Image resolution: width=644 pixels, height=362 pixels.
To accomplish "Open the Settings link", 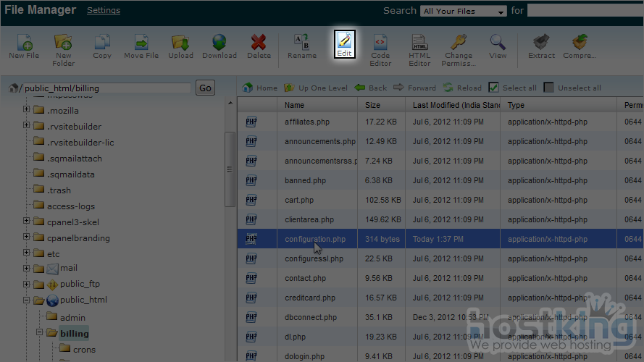I will point(104,10).
